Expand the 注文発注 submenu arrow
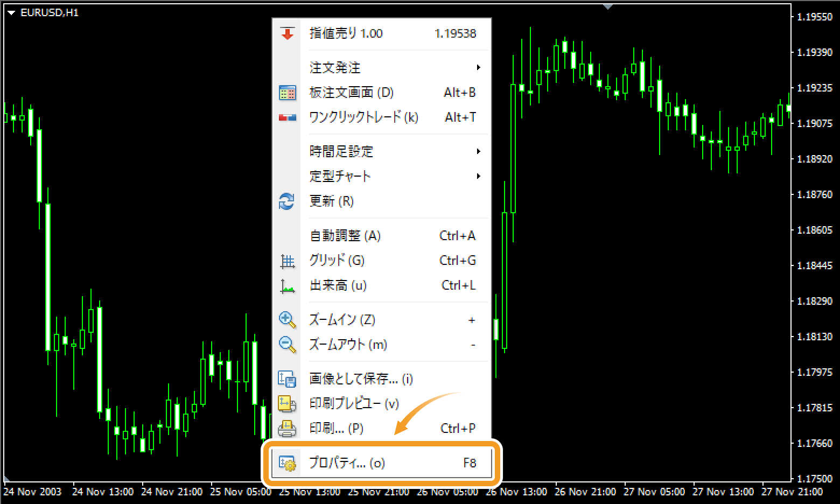 point(478,68)
